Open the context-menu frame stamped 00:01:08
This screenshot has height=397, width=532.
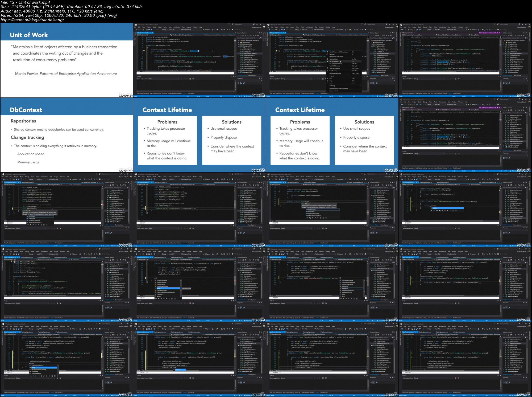click(x=332, y=60)
